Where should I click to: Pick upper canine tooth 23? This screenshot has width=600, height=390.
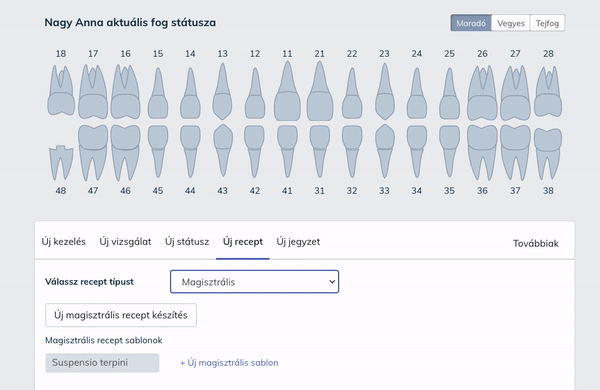(385, 91)
